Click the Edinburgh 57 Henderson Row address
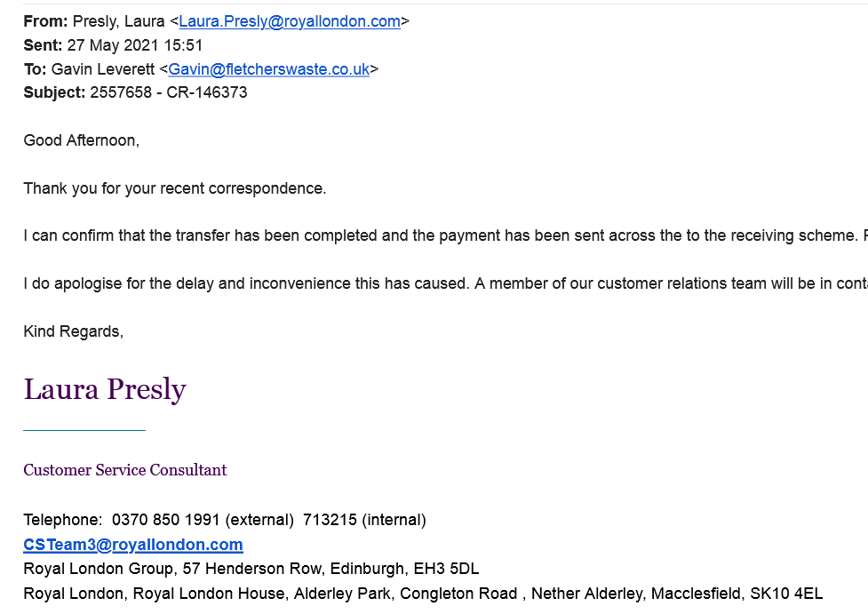 click(x=251, y=570)
